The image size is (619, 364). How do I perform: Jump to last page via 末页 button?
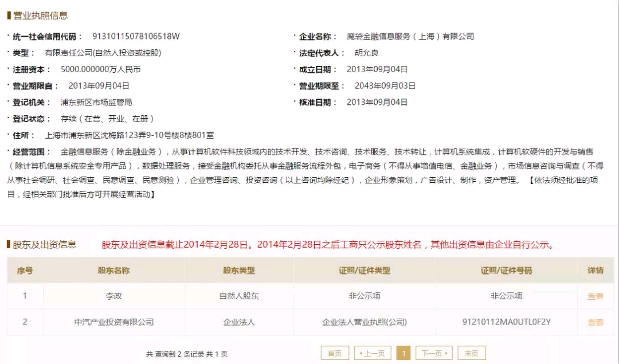471,353
